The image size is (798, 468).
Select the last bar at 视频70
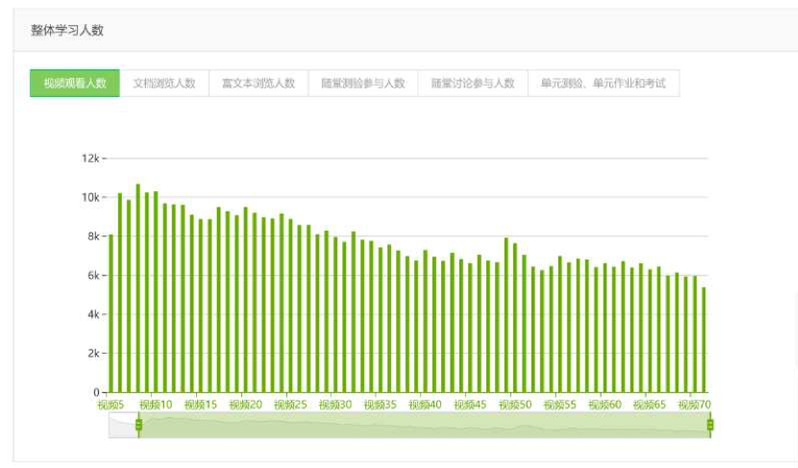[x=704, y=340]
